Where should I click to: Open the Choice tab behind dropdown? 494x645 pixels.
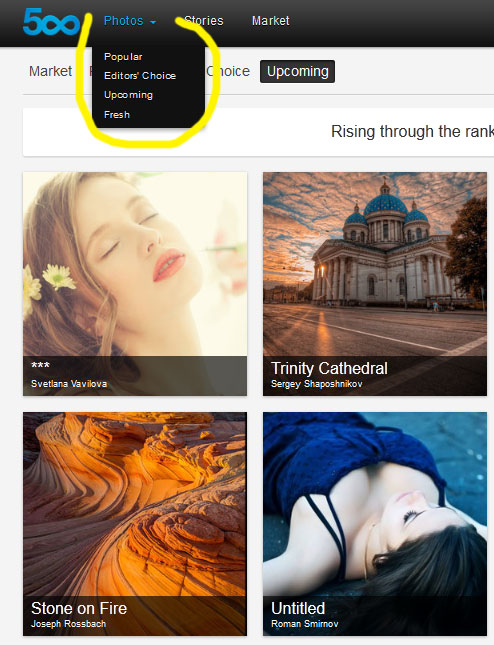click(228, 71)
